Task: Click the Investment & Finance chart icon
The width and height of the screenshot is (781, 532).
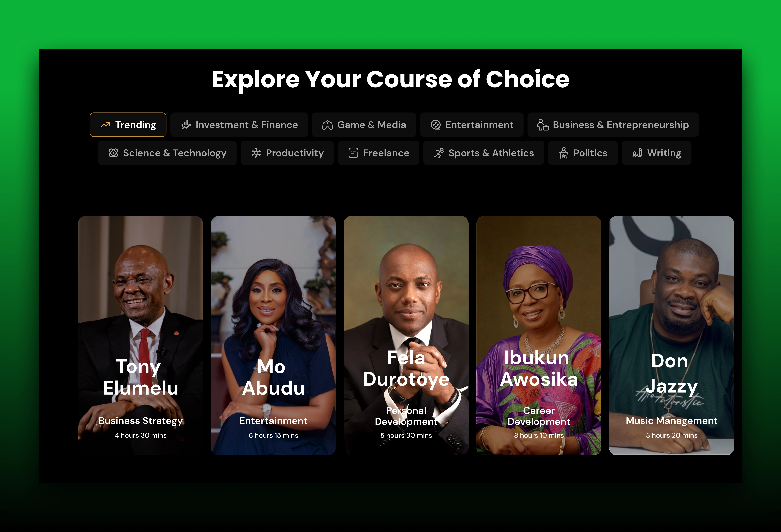Action: (x=186, y=125)
